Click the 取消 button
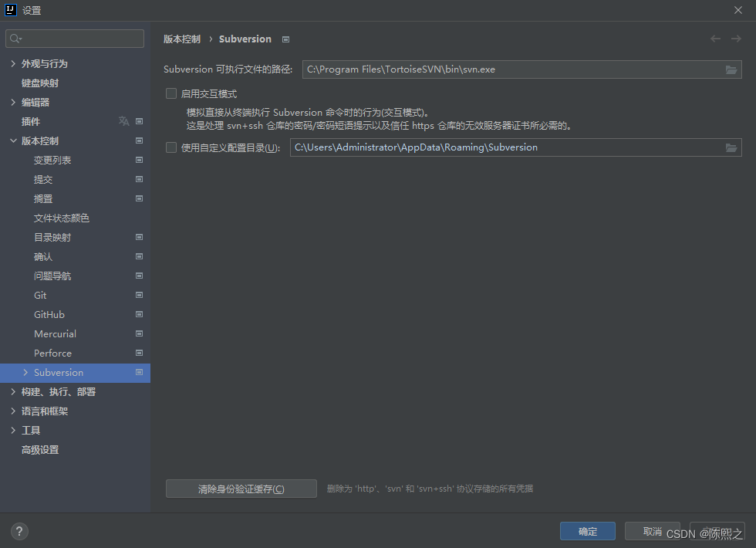The height and width of the screenshot is (548, 756). [x=653, y=531]
